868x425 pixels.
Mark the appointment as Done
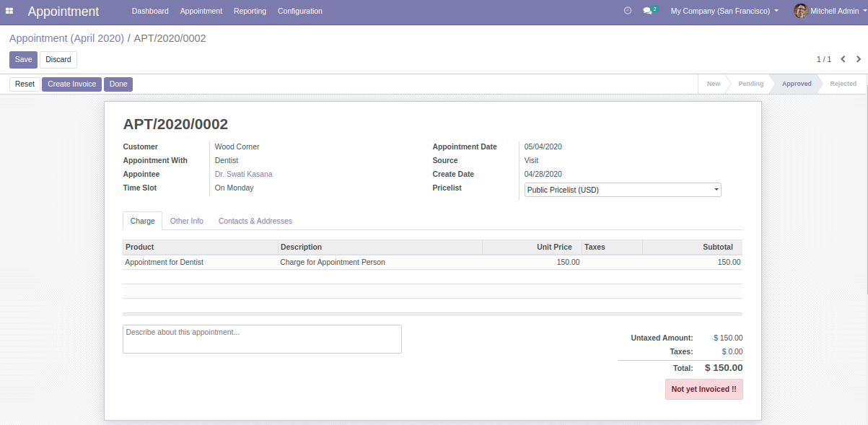point(118,84)
